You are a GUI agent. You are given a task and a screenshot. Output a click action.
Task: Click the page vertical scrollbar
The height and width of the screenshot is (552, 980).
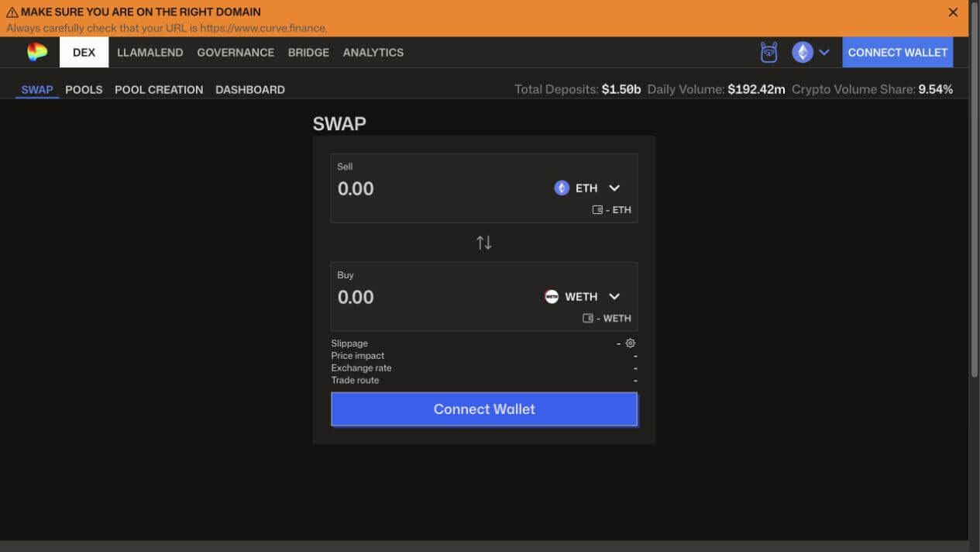(x=975, y=190)
